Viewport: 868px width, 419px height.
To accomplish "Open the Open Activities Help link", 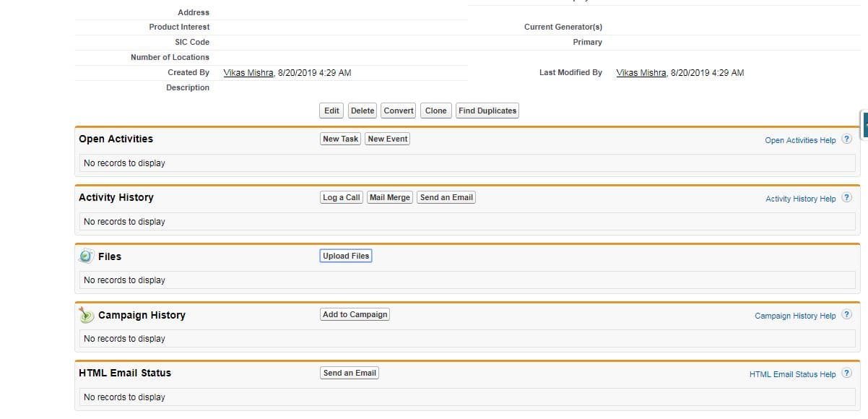I will coord(800,140).
